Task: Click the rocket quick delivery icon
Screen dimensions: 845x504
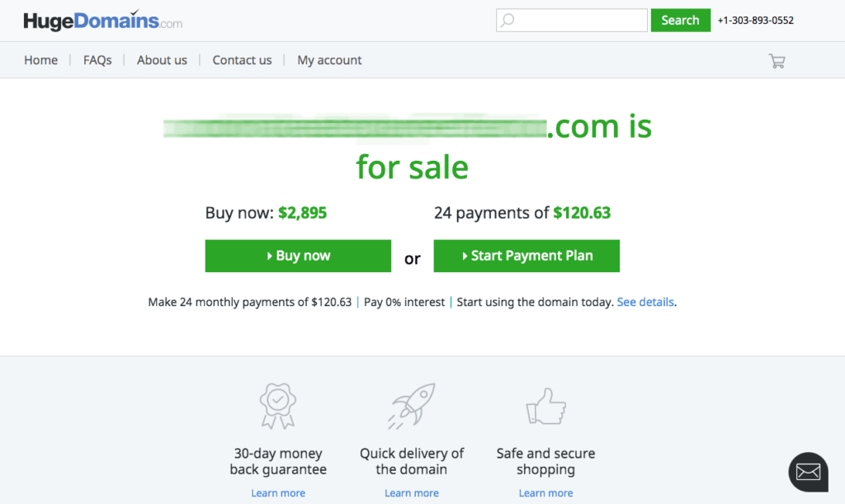Action: click(x=411, y=406)
